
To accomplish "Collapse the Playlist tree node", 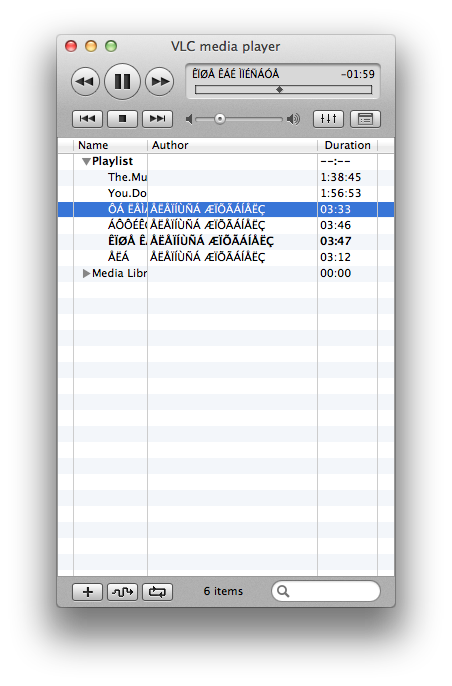I will 86,161.
